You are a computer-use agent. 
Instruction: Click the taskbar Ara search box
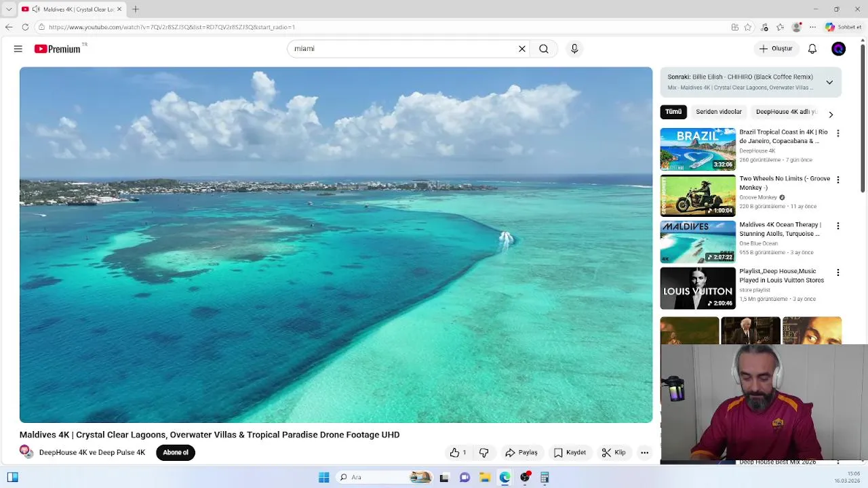pyautogui.click(x=383, y=477)
